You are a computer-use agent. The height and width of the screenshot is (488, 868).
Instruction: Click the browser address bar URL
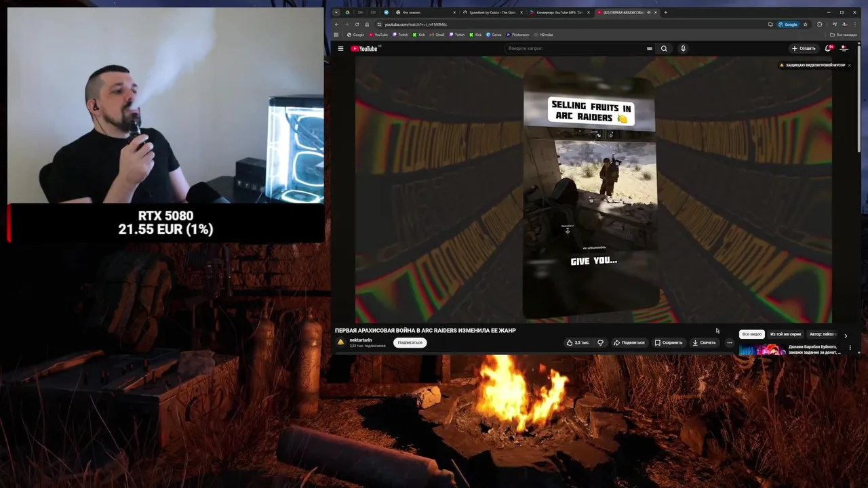click(x=416, y=24)
